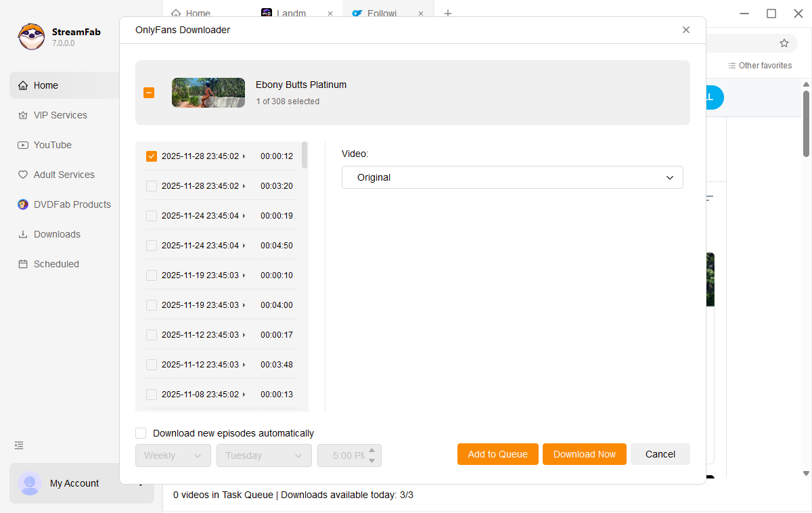Open the Video quality Original dropdown
Screen dimensions: 812x513
(512, 177)
